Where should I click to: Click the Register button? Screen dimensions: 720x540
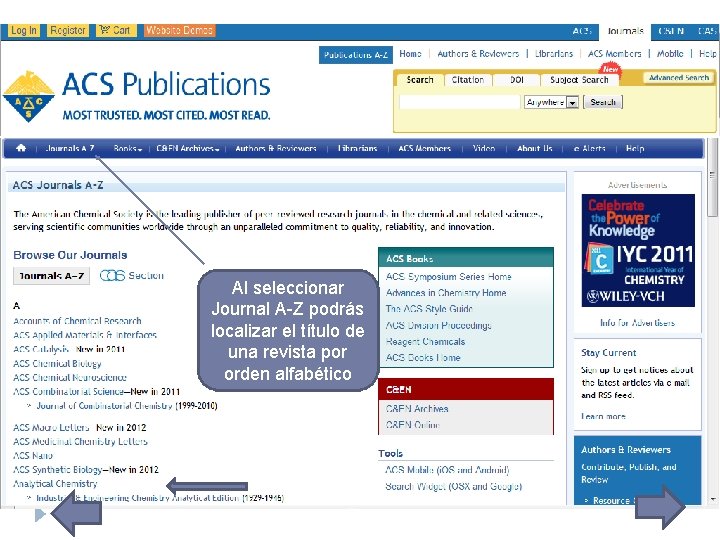[x=68, y=30]
